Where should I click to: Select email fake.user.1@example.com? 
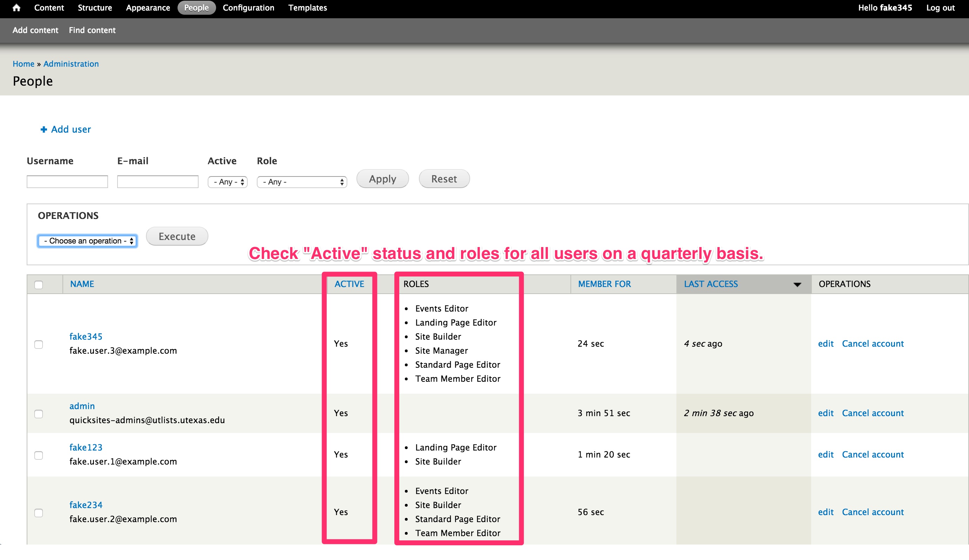[x=123, y=461]
